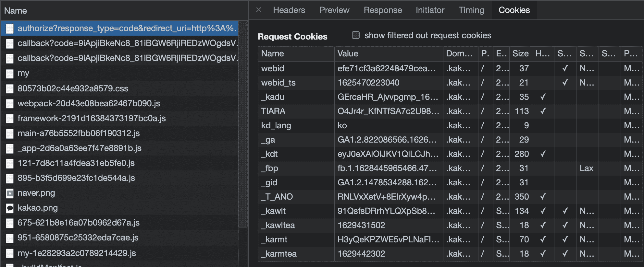Select the _app-2d6a0a63ee7f47e8891b.js request
This screenshot has height=267, width=644.
[x=79, y=148]
